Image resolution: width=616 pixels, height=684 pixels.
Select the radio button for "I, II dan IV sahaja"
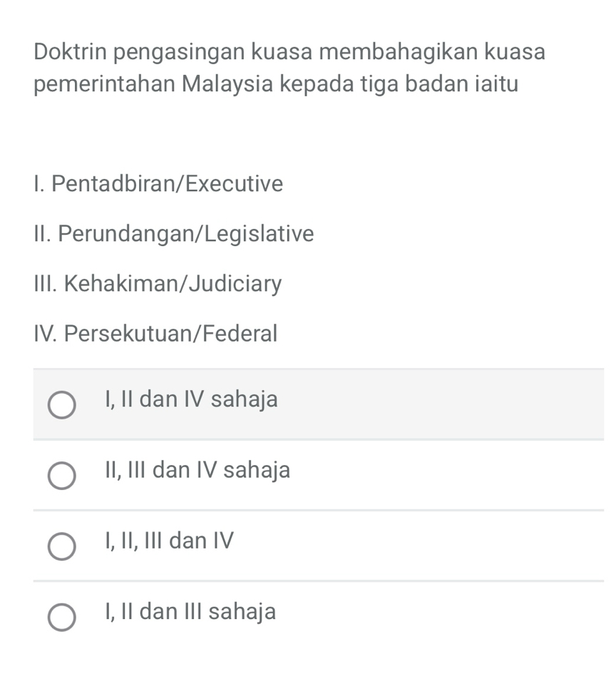coord(62,404)
